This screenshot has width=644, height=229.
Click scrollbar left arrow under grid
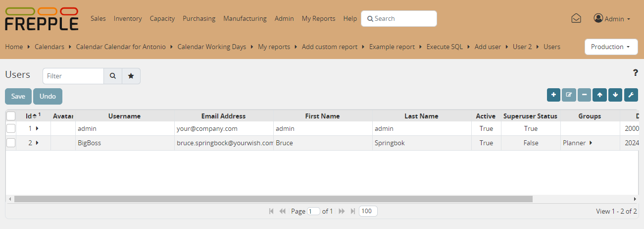click(9, 199)
